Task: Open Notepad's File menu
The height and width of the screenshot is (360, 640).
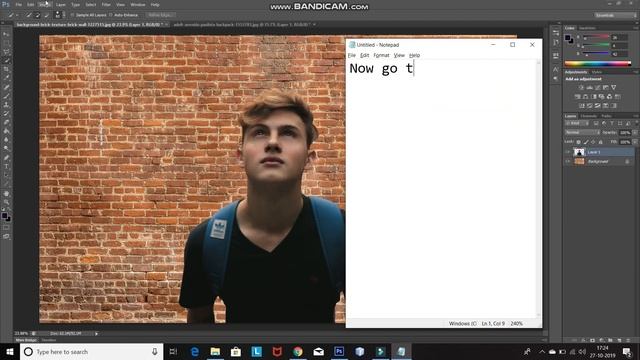Action: [351, 55]
